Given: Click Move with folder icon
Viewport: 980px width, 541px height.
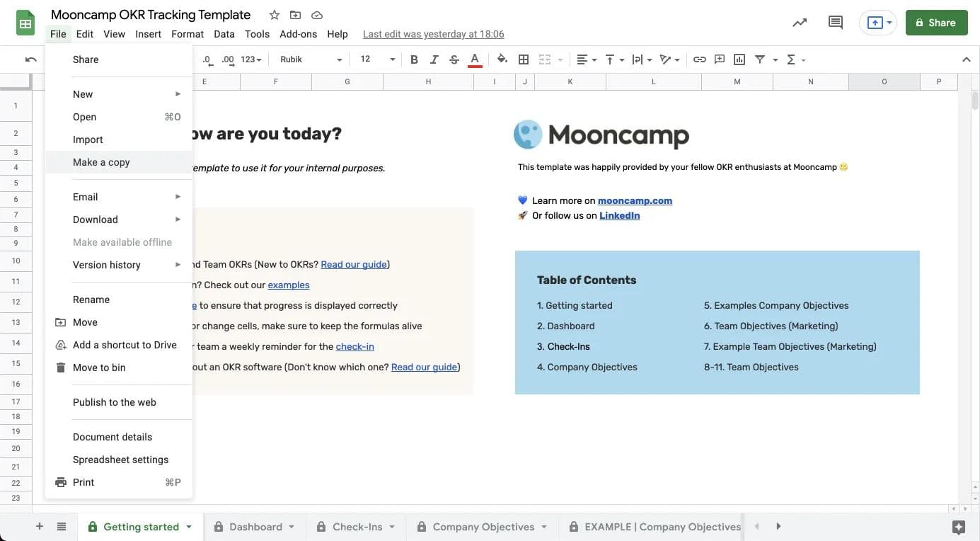Looking at the screenshot, I should click(118, 322).
